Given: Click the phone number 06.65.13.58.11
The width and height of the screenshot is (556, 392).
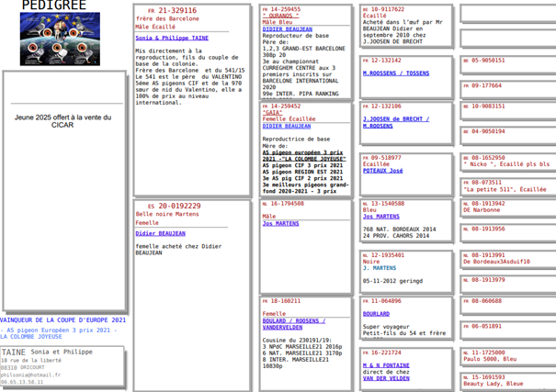Looking at the screenshot, I should (22, 382).
